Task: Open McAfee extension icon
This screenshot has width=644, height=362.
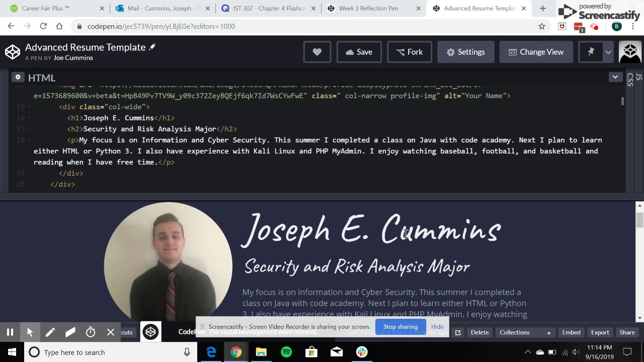Action: pyautogui.click(x=562, y=26)
